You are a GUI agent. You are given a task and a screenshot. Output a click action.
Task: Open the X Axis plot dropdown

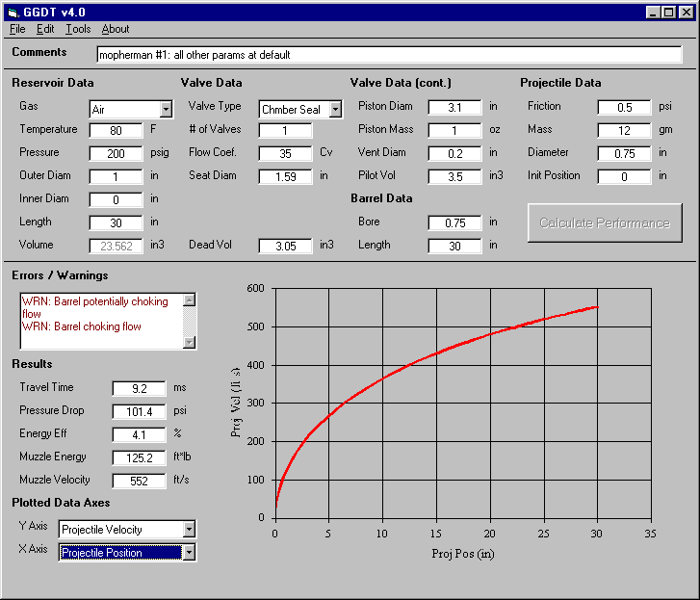click(189, 552)
